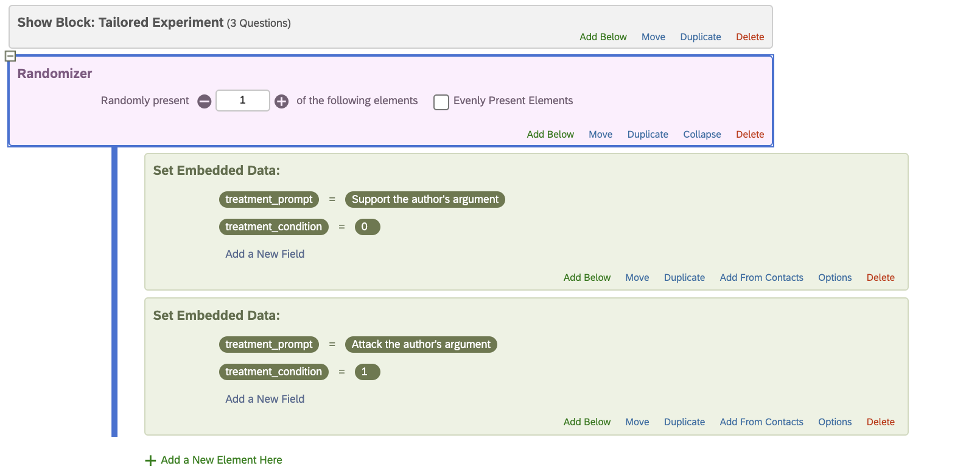Click Add From Contacts in first embedded data block
980x474 pixels.
(761, 278)
